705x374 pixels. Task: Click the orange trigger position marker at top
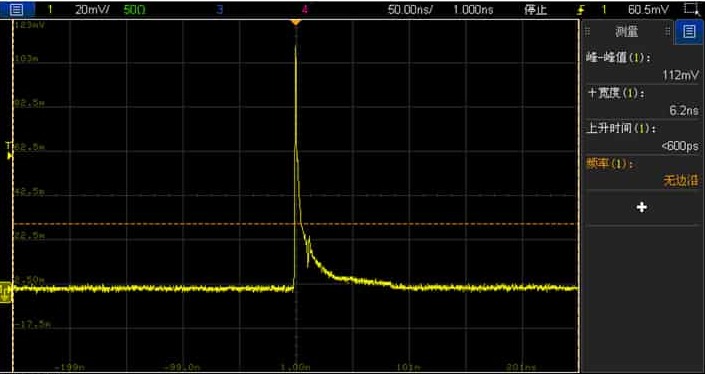[295, 22]
